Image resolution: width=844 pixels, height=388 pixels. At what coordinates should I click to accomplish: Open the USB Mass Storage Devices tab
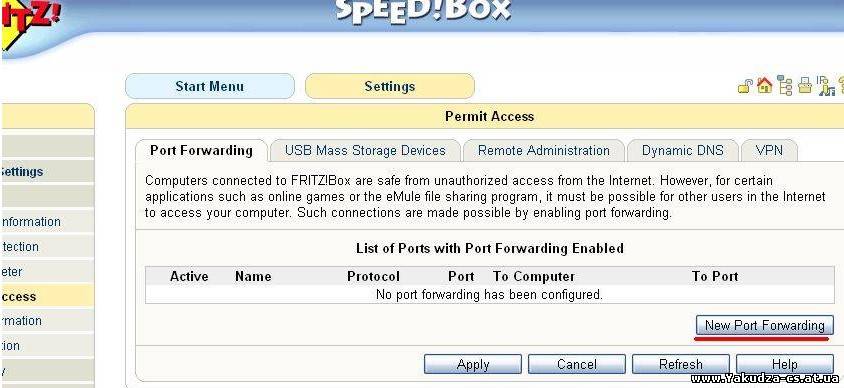click(x=365, y=150)
